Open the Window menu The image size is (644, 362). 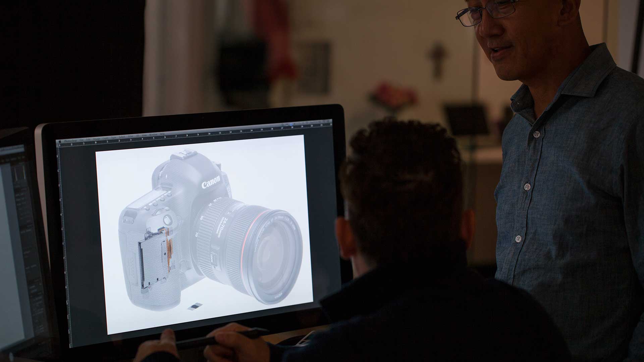(x=153, y=135)
